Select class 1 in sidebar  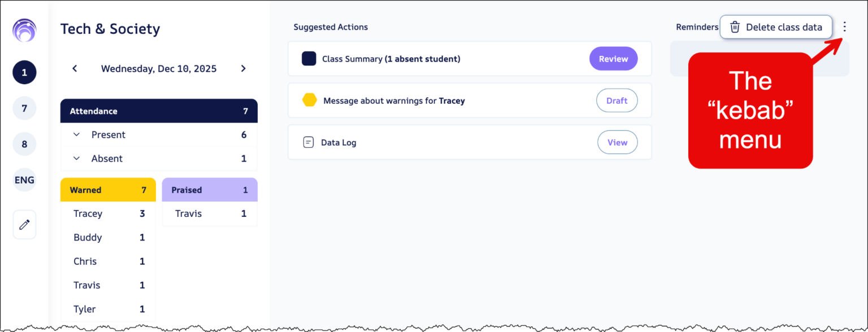tap(24, 72)
